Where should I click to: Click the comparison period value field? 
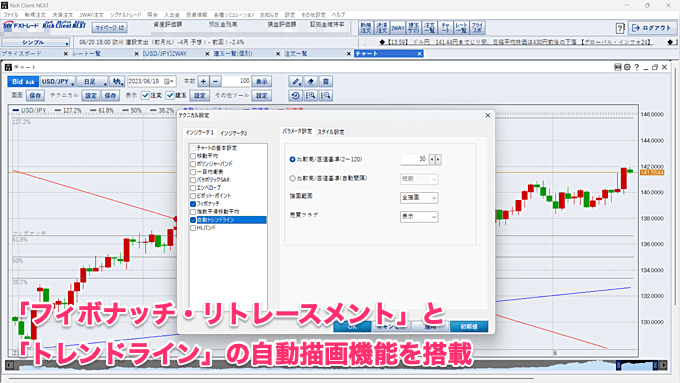point(414,159)
